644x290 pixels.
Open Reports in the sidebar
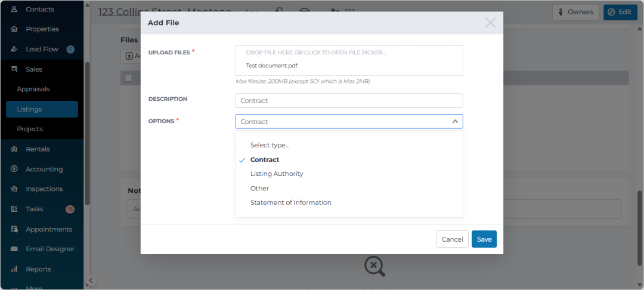(x=39, y=269)
